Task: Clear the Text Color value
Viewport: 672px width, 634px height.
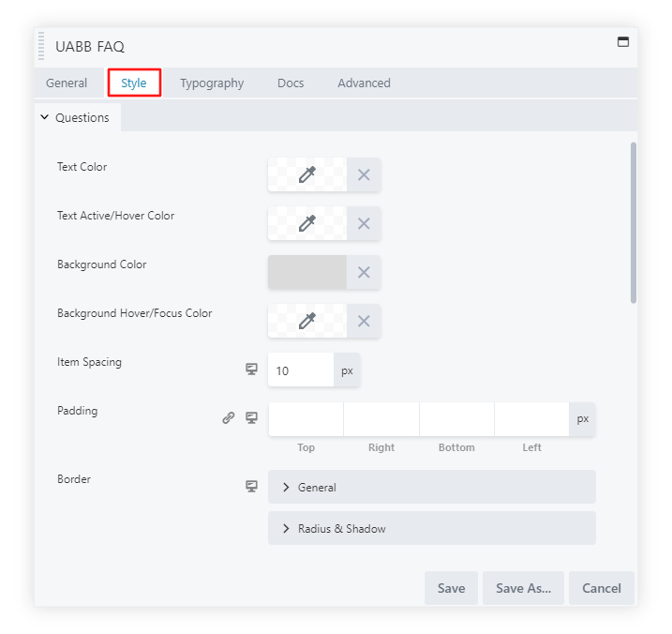Action: (x=364, y=174)
